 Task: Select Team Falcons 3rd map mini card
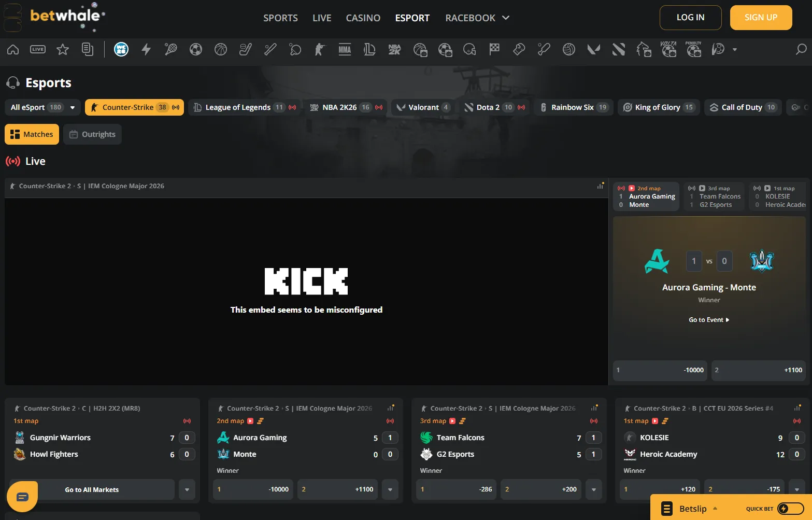coord(714,196)
